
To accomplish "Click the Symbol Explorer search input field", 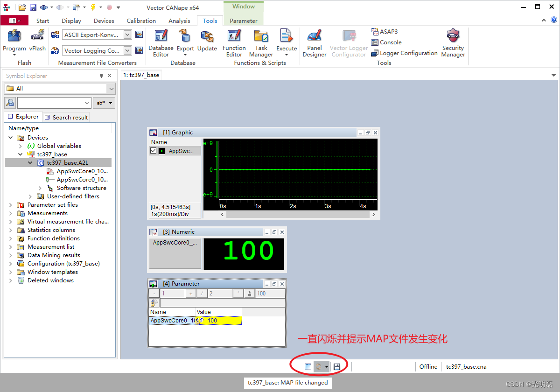I will [x=54, y=103].
